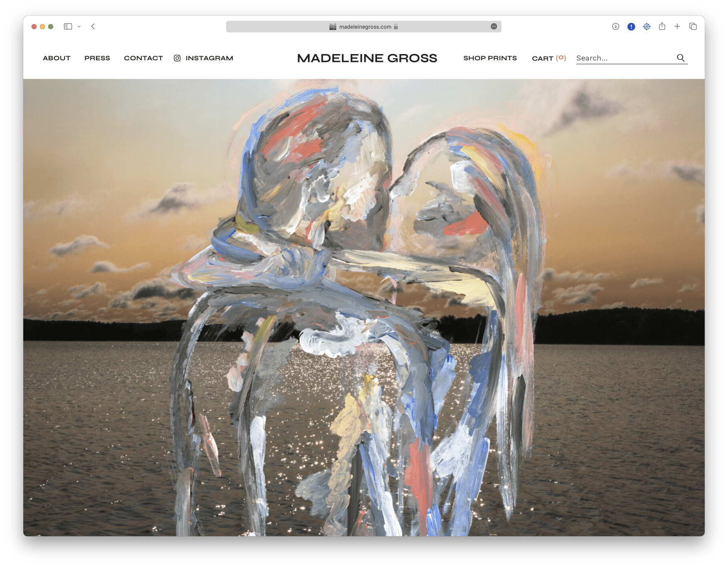Share this page via Share icon
This screenshot has height=567, width=728.
pyautogui.click(x=662, y=26)
